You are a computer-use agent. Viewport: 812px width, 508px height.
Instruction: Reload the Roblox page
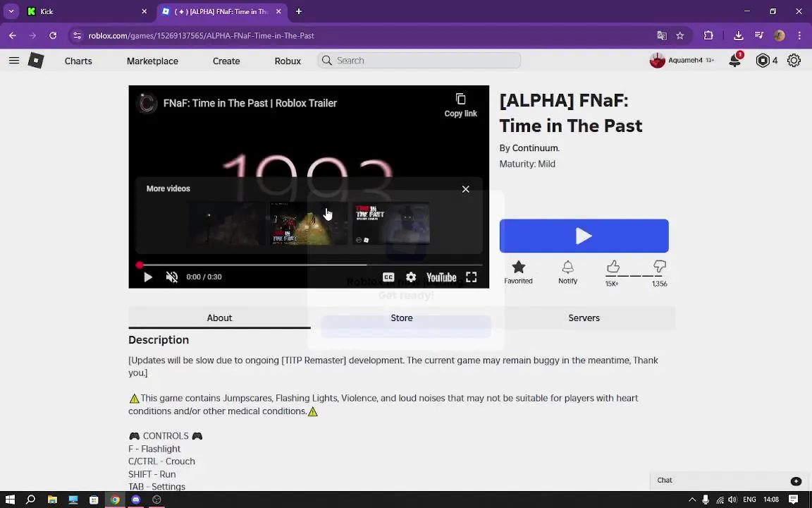pos(53,36)
